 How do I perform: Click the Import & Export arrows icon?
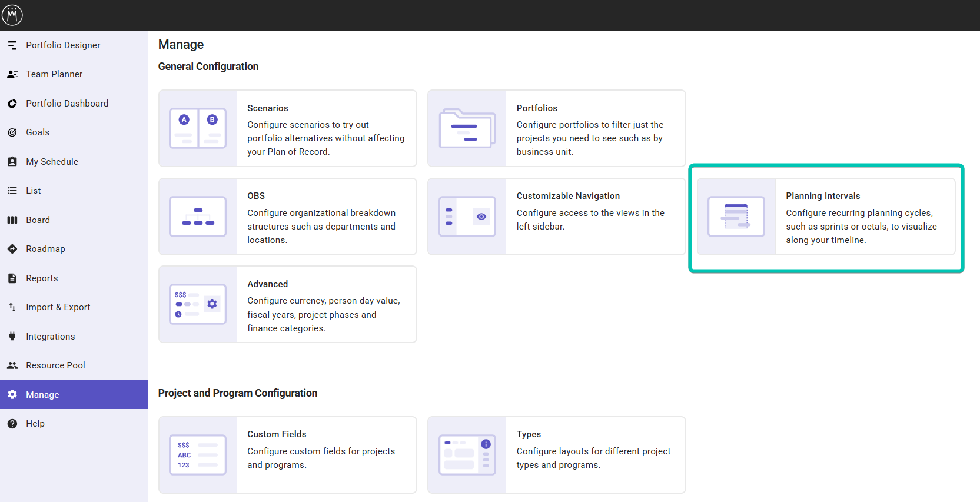12,307
